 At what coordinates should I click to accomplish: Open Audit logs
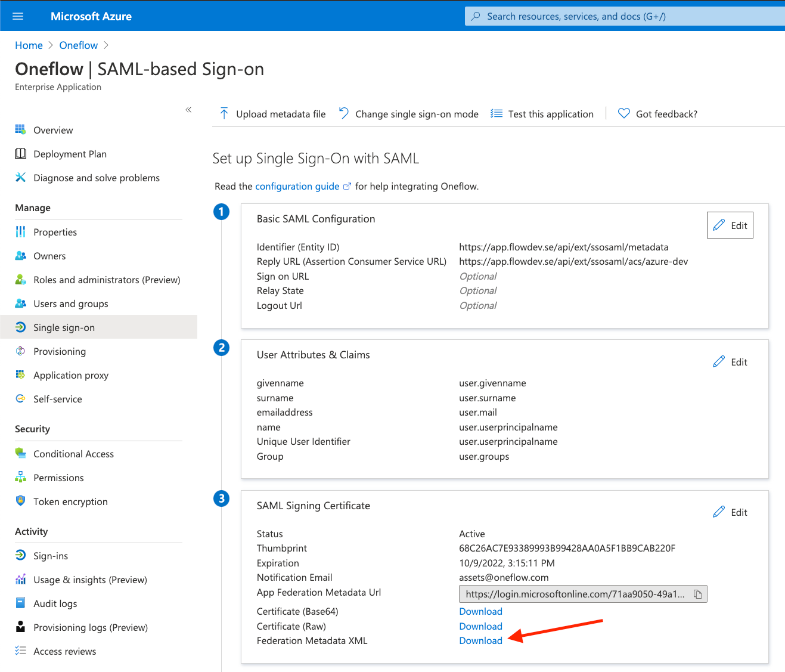tap(55, 603)
